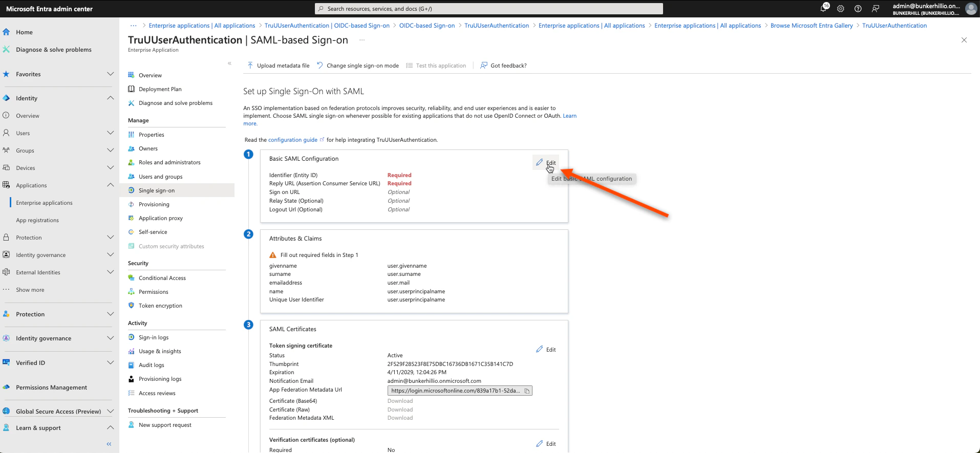Screen dimensions: 980x453
Task: Open Deployment Plan
Action: point(160,89)
